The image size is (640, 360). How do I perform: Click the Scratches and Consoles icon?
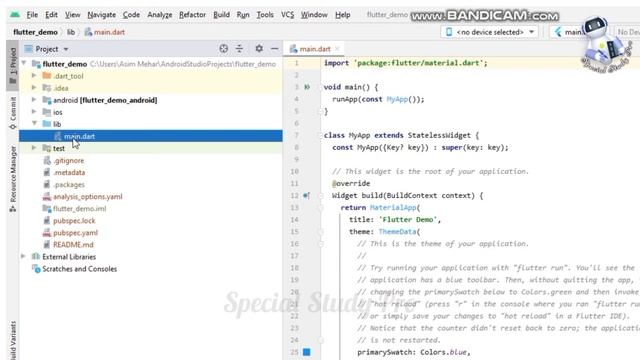tap(36, 269)
